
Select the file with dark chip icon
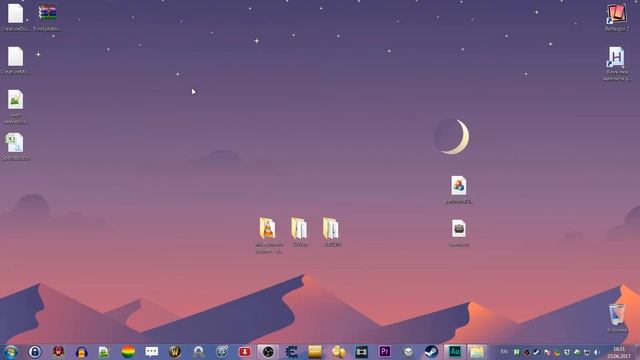click(x=459, y=233)
